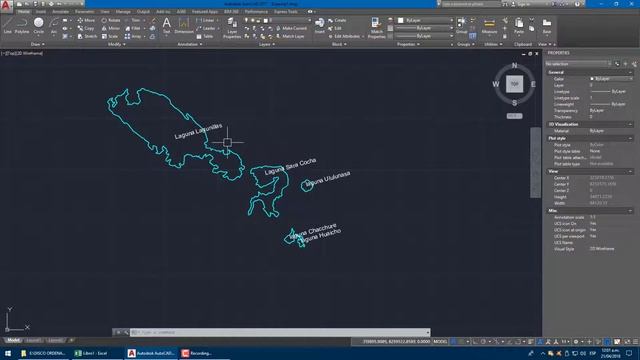Image resolution: width=640 pixels, height=360 pixels.
Task: Activate the Scale command
Action: (x=110, y=36)
